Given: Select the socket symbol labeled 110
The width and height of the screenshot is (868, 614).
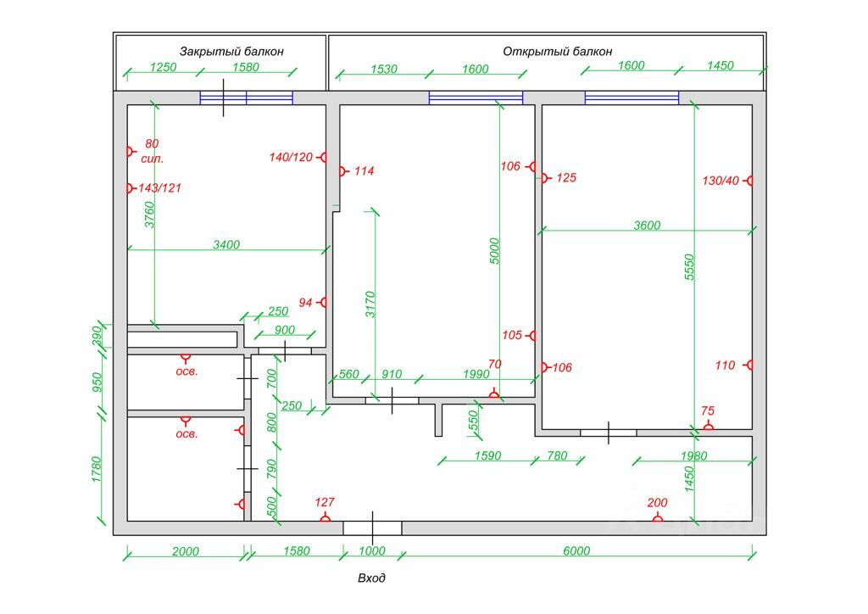Looking at the screenshot, I should [x=748, y=365].
